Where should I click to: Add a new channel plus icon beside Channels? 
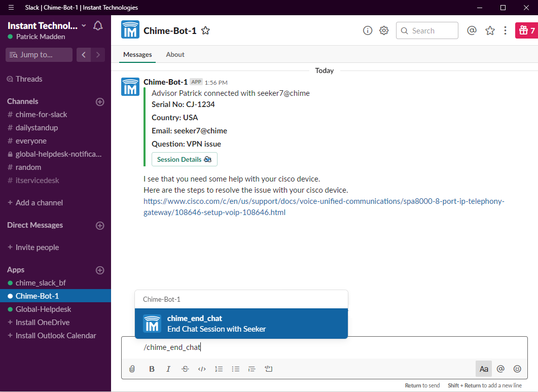100,101
